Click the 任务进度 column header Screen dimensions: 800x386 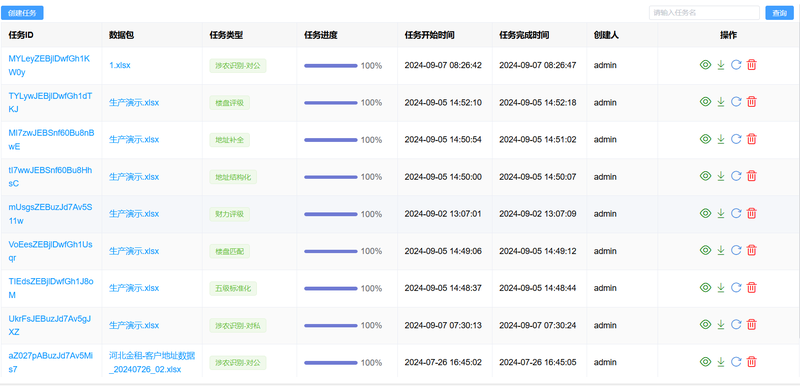[x=321, y=35]
